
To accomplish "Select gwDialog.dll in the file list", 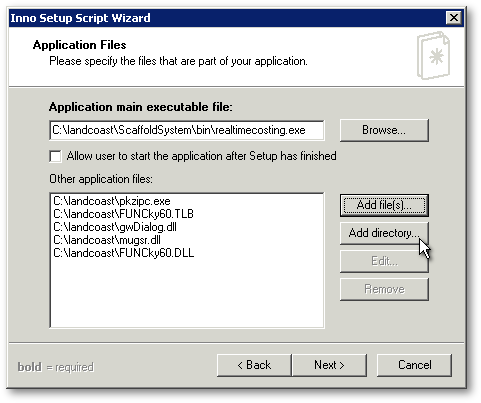I will tap(115, 227).
